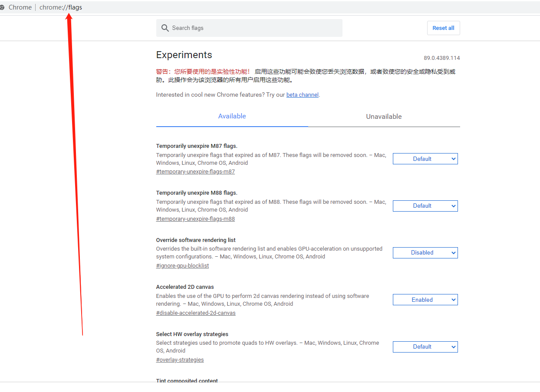Screen dimensions: 540x392
Task: Click title Override software rendering list
Action: [x=196, y=240]
